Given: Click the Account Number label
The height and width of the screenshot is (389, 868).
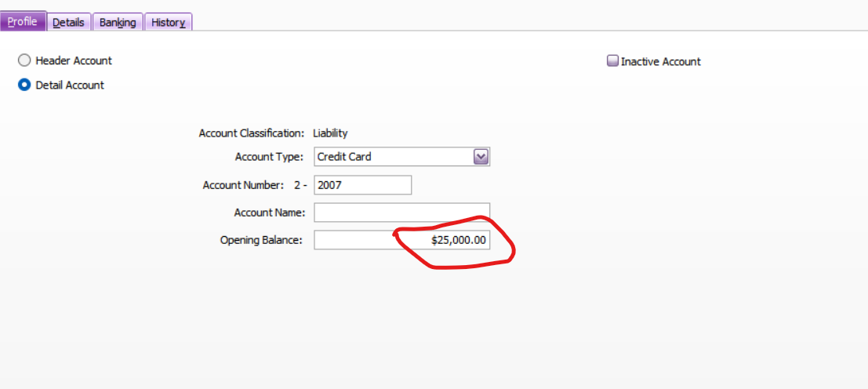Looking at the screenshot, I should click(244, 185).
